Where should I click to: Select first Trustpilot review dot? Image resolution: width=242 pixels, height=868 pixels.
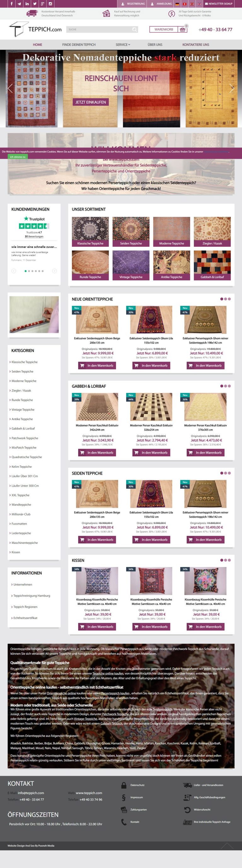pos(26,271)
